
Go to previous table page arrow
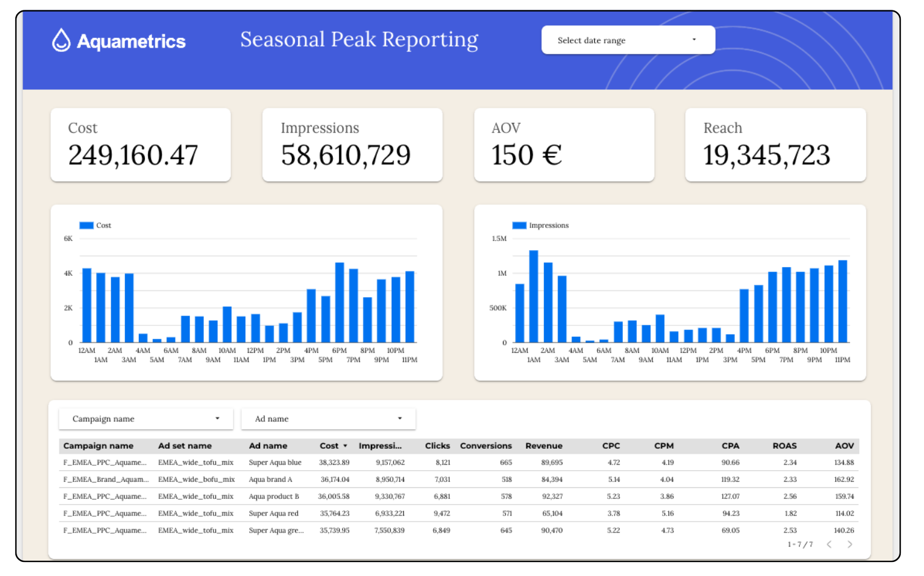point(829,544)
